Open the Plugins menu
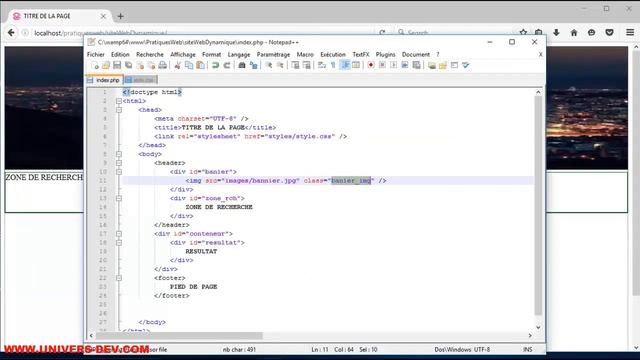Screen dimensions: 640x360 click(x=385, y=54)
